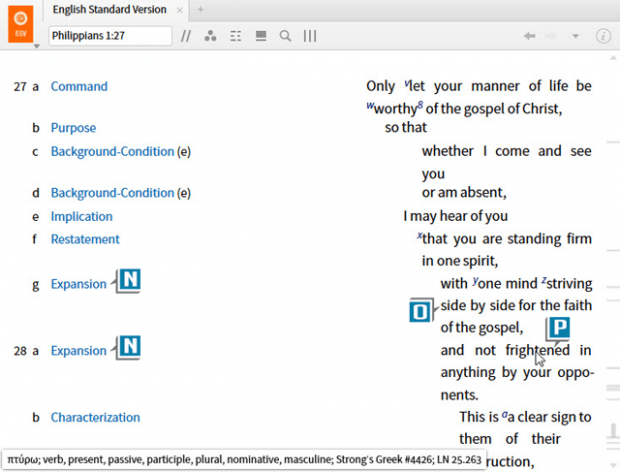620x472 pixels.
Task: Close the English Standard Version tab
Action: coord(180,10)
